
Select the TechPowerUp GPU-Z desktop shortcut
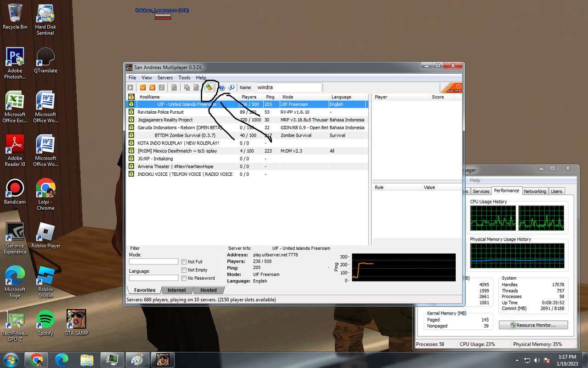15,326
